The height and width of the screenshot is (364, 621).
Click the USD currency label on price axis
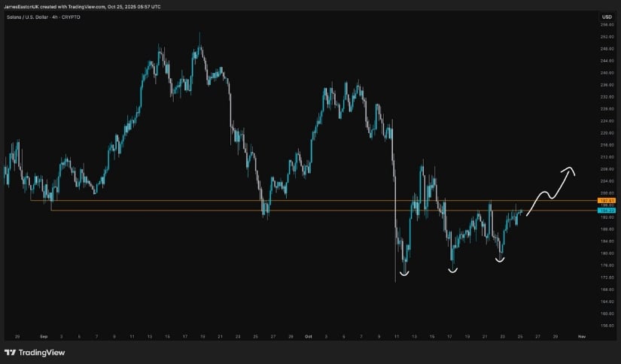pos(606,16)
